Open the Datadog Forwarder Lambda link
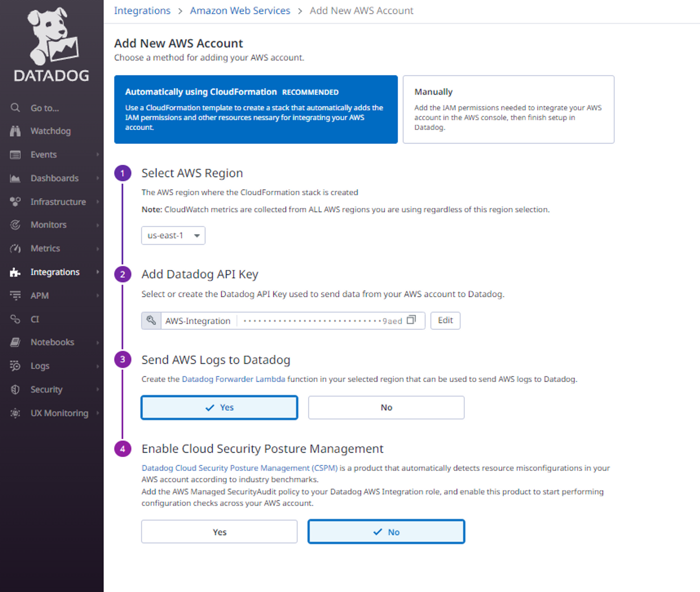This screenshot has height=592, width=700. coord(233,379)
